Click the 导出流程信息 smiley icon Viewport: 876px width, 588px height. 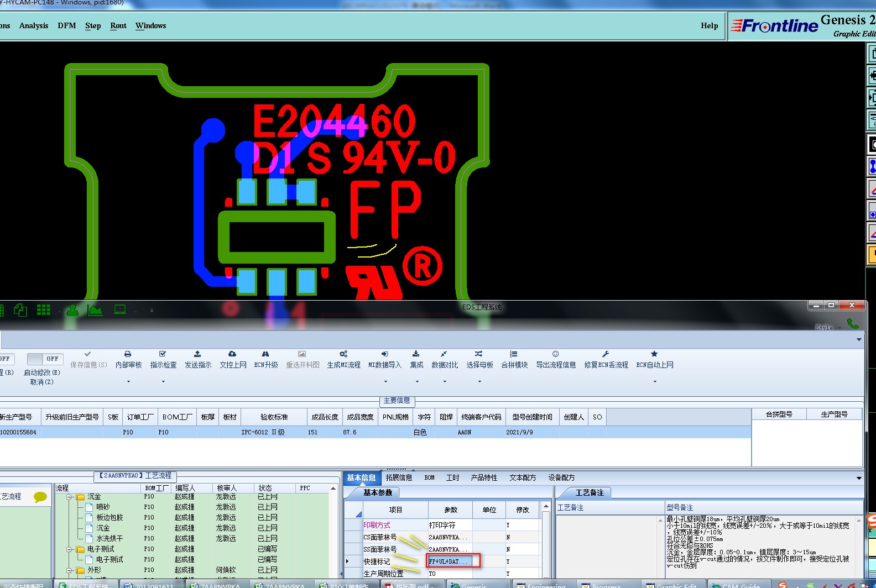coord(556,354)
